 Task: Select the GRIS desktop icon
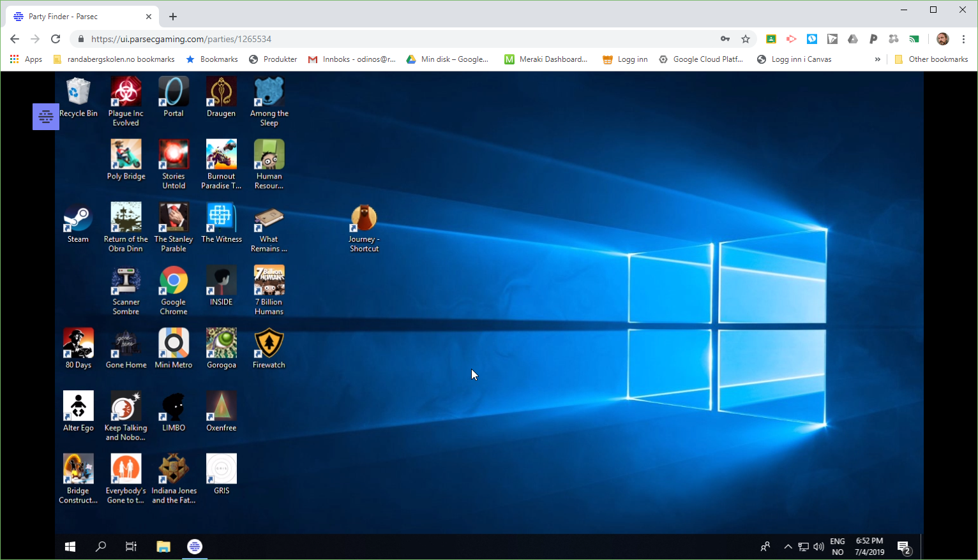click(x=222, y=475)
